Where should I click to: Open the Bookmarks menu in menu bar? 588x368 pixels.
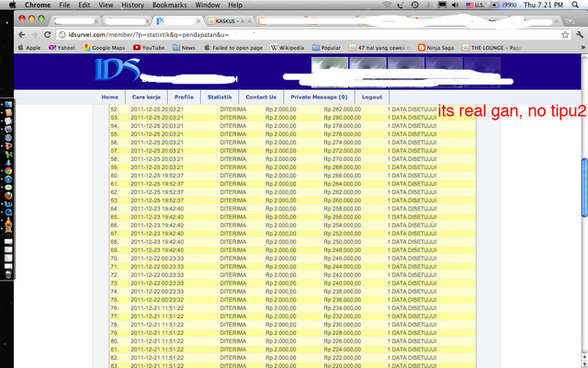[x=168, y=5]
